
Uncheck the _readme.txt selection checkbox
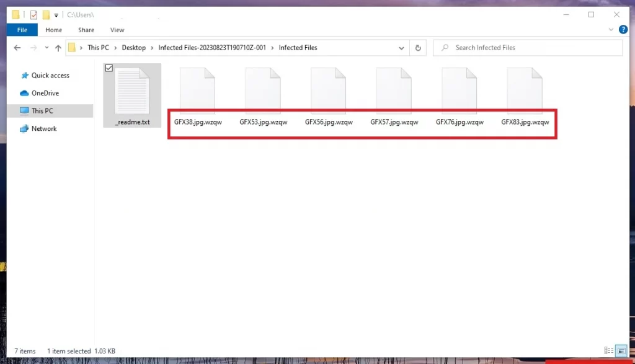tap(109, 68)
